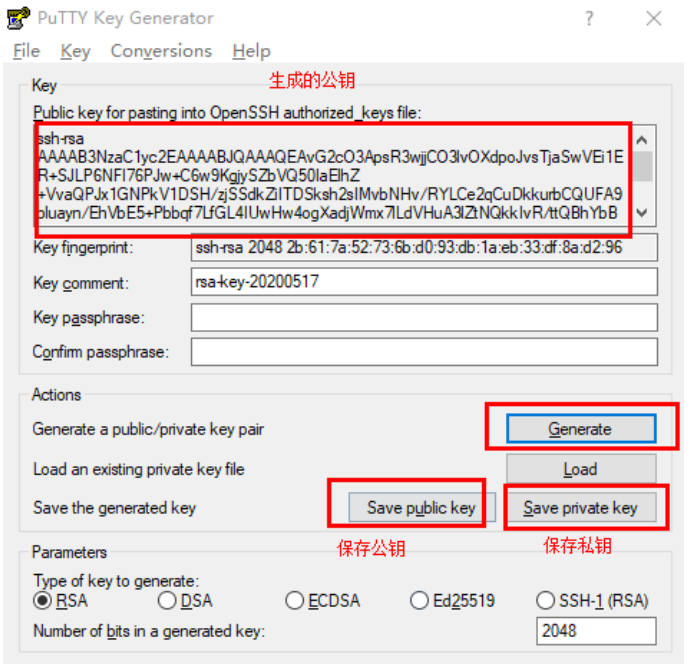Click the public key scroll down arrow

[643, 213]
